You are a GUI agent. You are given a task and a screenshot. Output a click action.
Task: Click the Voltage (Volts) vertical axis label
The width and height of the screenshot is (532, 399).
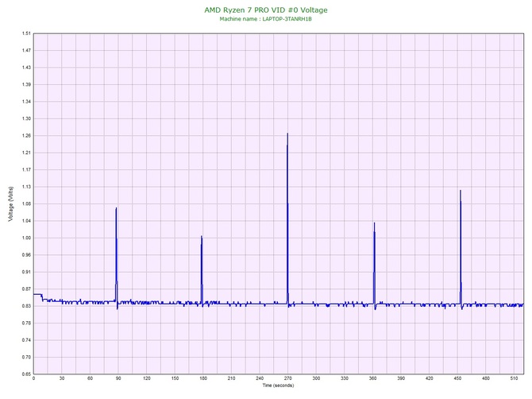pos(10,203)
